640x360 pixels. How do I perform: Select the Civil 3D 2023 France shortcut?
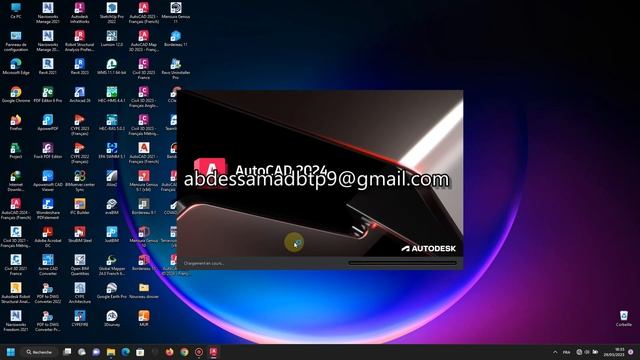(x=144, y=69)
